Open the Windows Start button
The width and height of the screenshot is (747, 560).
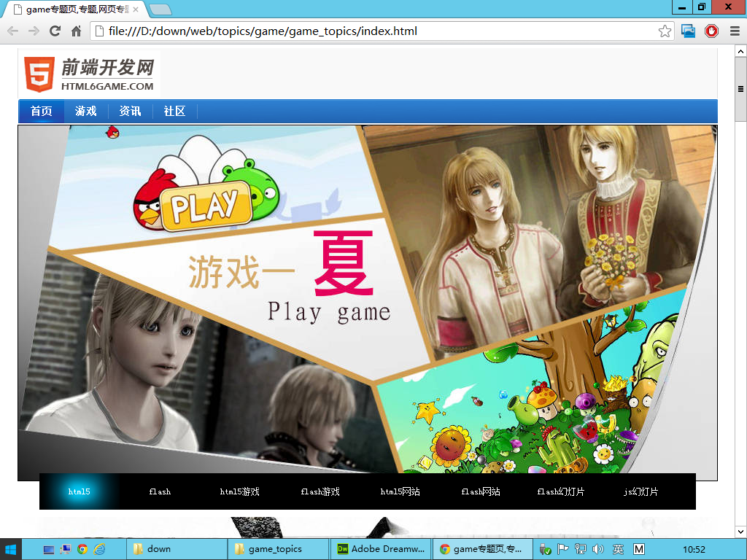point(10,550)
